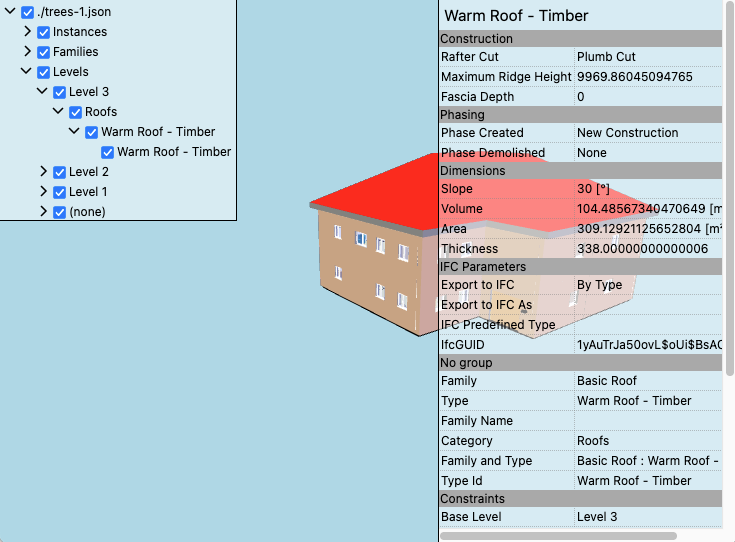Select the Families tree label
The image size is (735, 542).
75,52
